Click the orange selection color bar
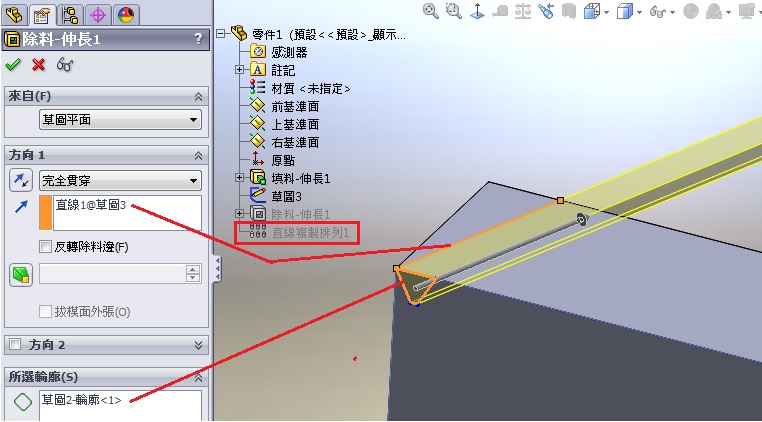This screenshot has width=762, height=422. pyautogui.click(x=45, y=212)
